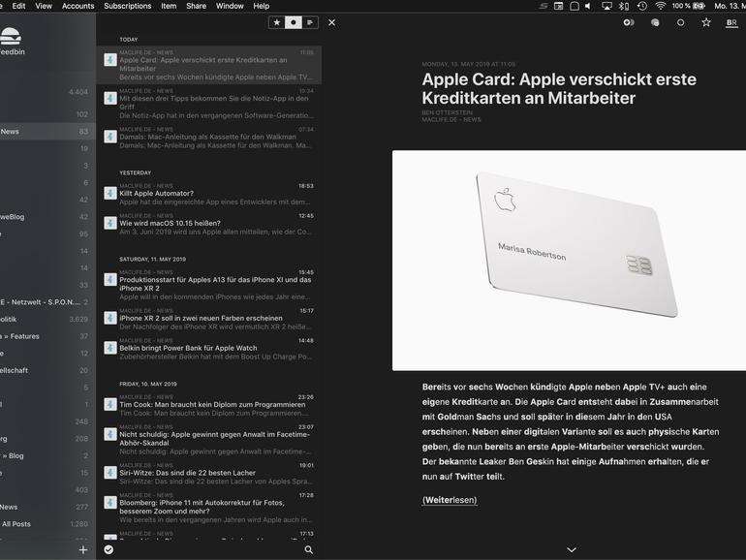Screen dimensions: 746x560
Task: Open the Share menu
Action: coord(196,6)
